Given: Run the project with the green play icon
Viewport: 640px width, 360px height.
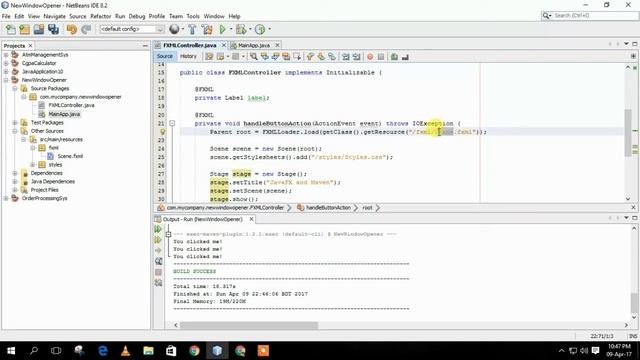Looking at the screenshot, I should [222, 29].
